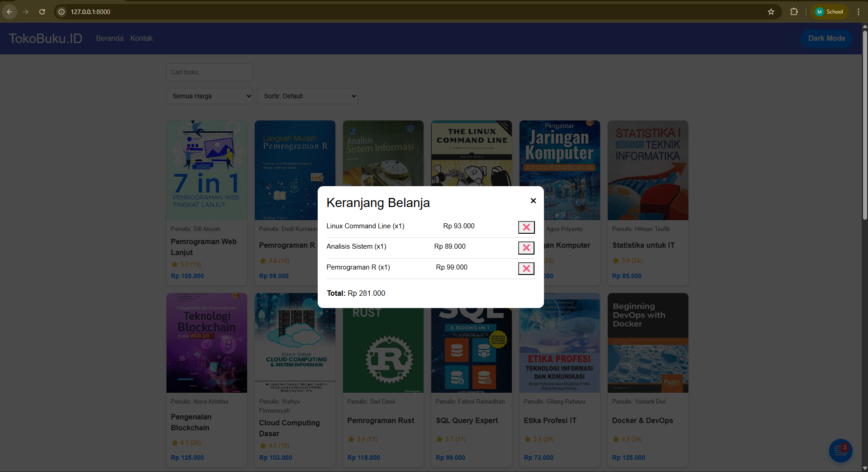Remove Analisis Sistem from cart
Screen dimensions: 868x472
tap(526, 248)
